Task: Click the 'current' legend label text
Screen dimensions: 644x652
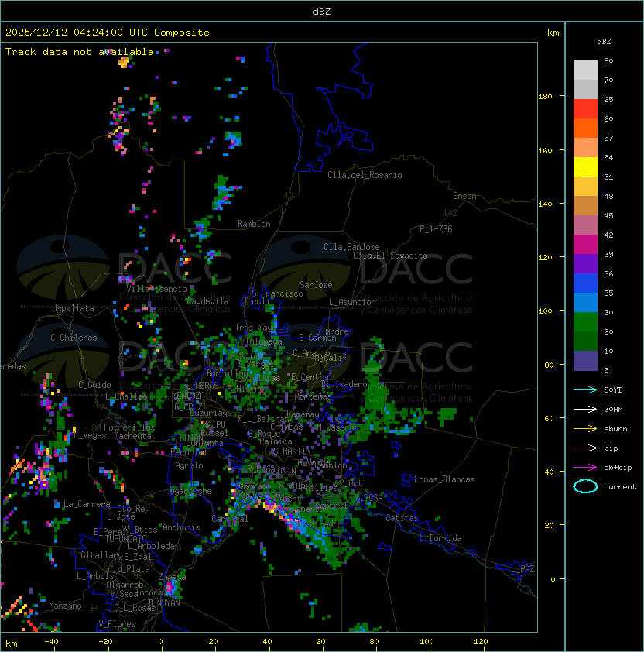Action: pyautogui.click(x=620, y=486)
